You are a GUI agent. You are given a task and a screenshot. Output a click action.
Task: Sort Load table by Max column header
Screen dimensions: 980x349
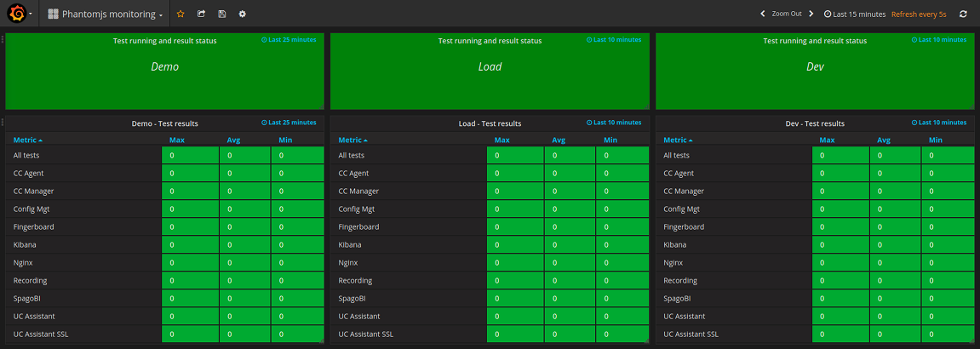(502, 140)
